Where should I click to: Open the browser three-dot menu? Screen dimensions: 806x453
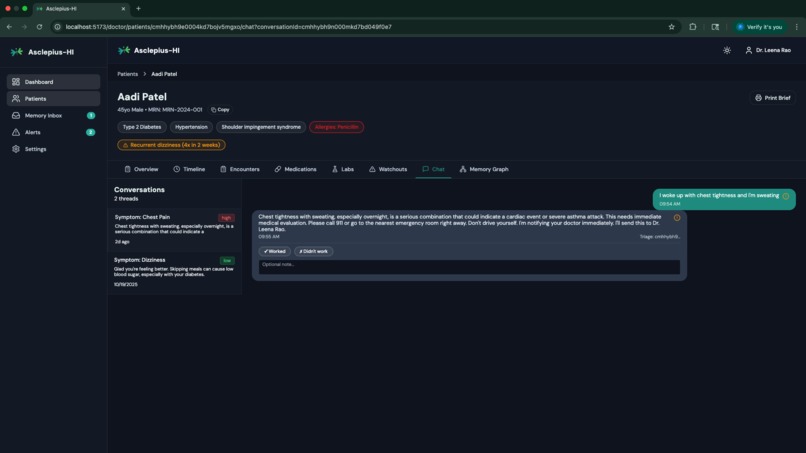[x=797, y=27]
